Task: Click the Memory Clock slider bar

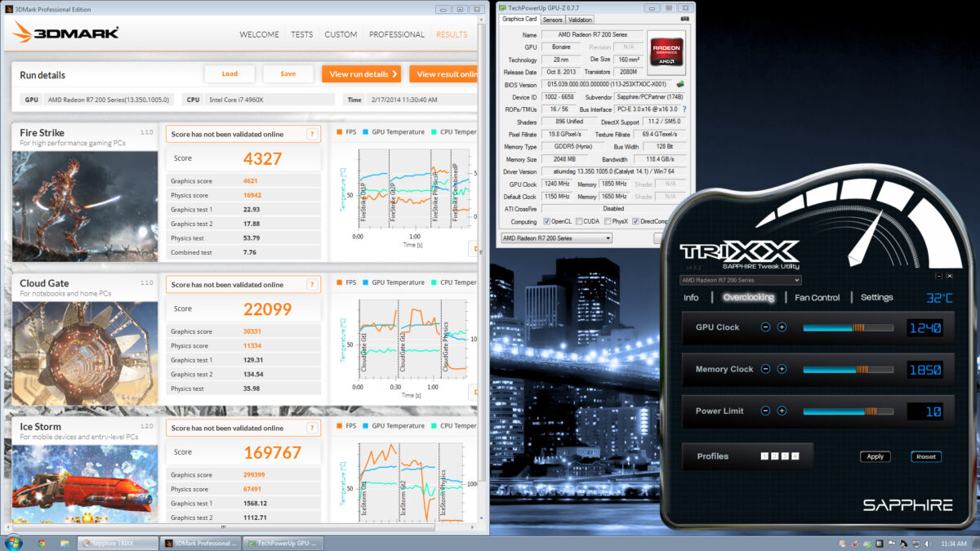Action: click(x=848, y=369)
